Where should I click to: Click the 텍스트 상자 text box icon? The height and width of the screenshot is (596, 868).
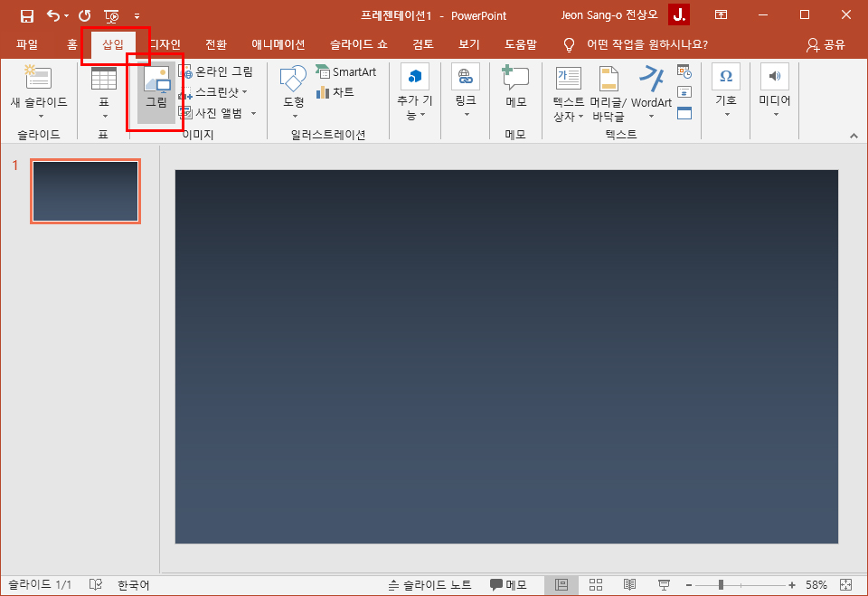pyautogui.click(x=569, y=79)
